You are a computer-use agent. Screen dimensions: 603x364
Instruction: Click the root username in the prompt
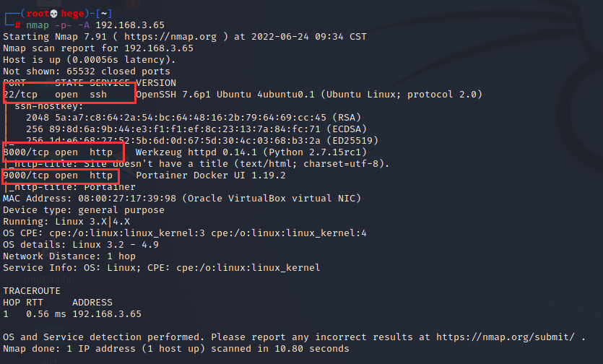point(38,14)
